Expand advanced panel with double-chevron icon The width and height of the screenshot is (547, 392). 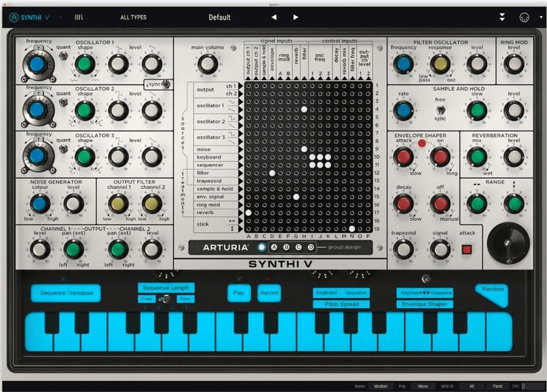click(502, 17)
